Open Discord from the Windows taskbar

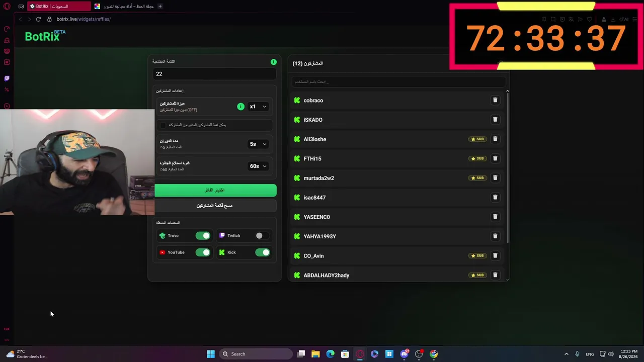pos(404,354)
